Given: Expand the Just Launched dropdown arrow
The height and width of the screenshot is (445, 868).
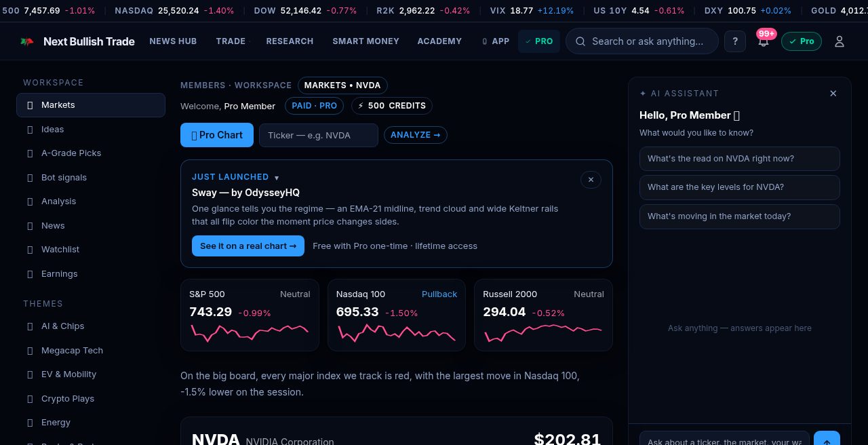Looking at the screenshot, I should pos(277,178).
